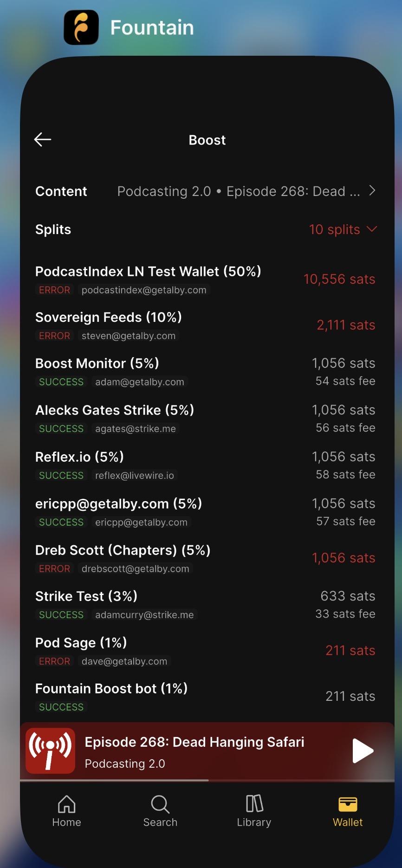Open the Library books icon
Viewport: 402px width, 868px height.
(x=254, y=804)
